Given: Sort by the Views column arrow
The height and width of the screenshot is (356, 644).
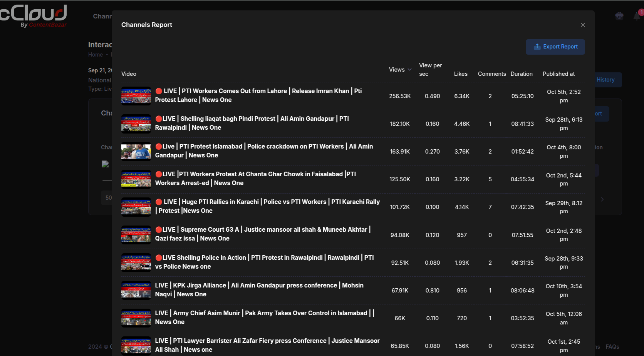Looking at the screenshot, I should 409,70.
